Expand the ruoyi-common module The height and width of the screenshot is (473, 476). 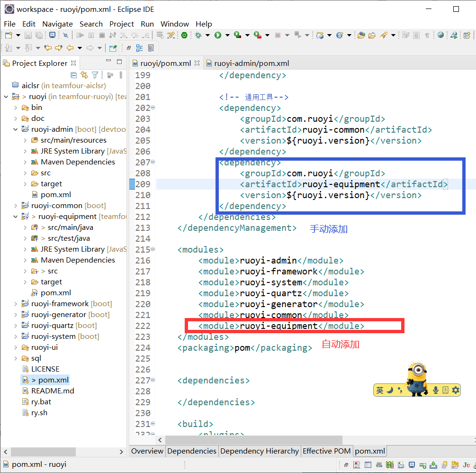pyautogui.click(x=16, y=206)
